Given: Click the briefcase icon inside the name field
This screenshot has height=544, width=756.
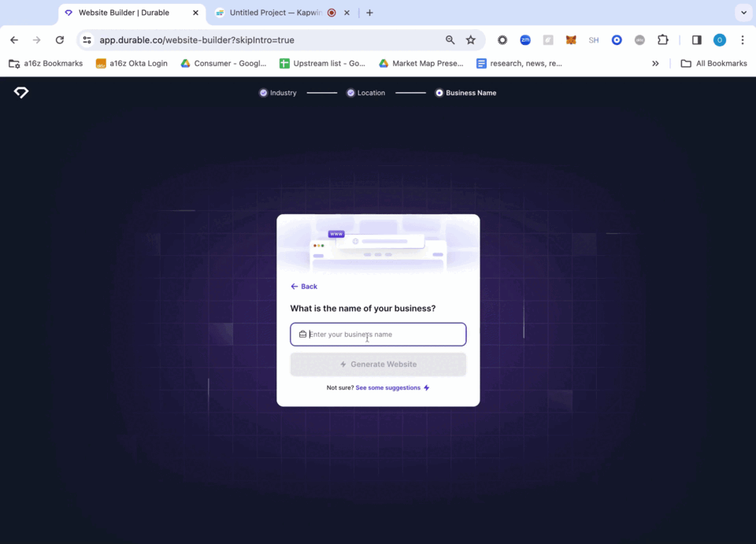Looking at the screenshot, I should [x=302, y=334].
